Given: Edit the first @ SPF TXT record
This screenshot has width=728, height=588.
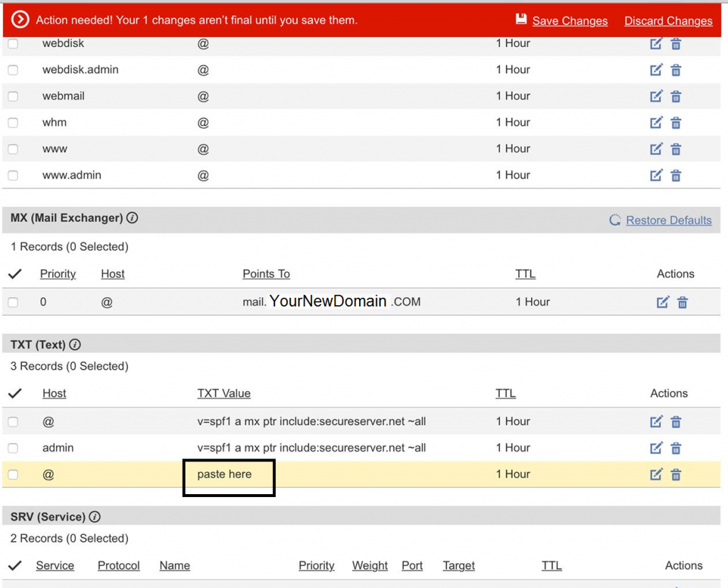Looking at the screenshot, I should (656, 422).
